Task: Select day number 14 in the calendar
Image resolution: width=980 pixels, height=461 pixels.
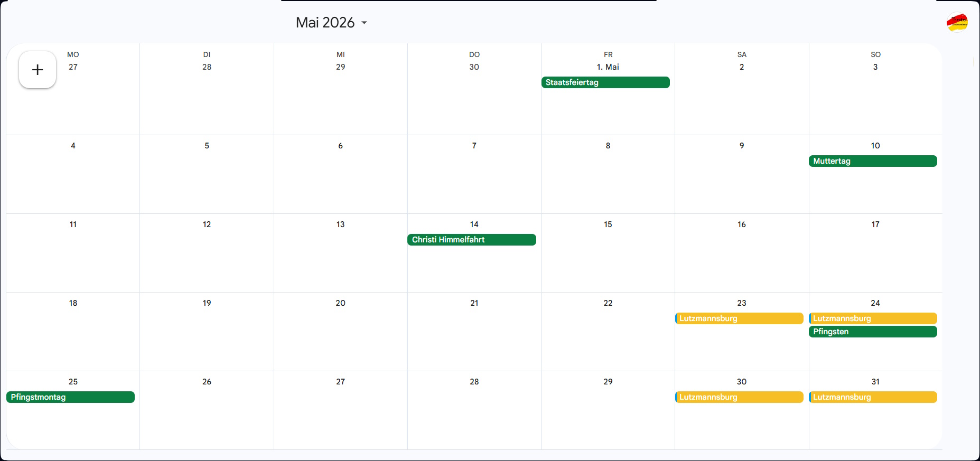Action: point(474,224)
